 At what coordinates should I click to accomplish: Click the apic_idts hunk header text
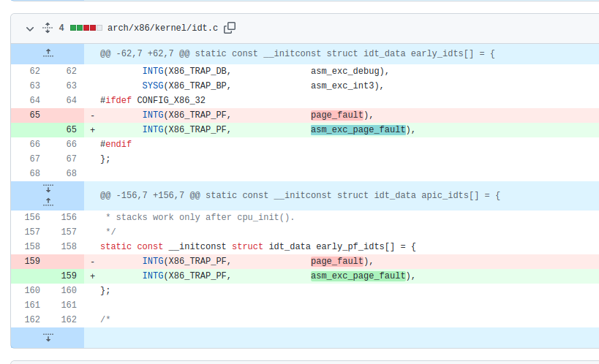coord(300,195)
